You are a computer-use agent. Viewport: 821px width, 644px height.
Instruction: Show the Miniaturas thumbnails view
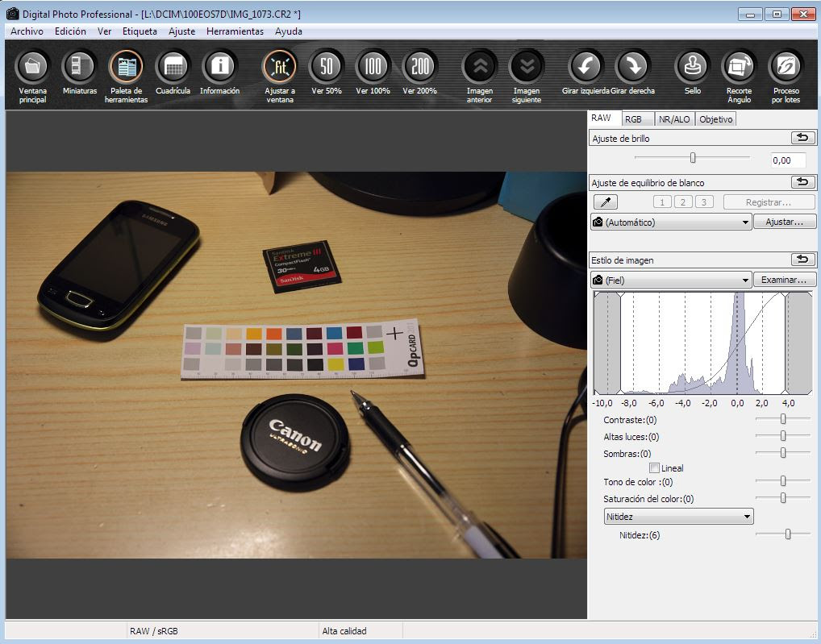pyautogui.click(x=80, y=66)
